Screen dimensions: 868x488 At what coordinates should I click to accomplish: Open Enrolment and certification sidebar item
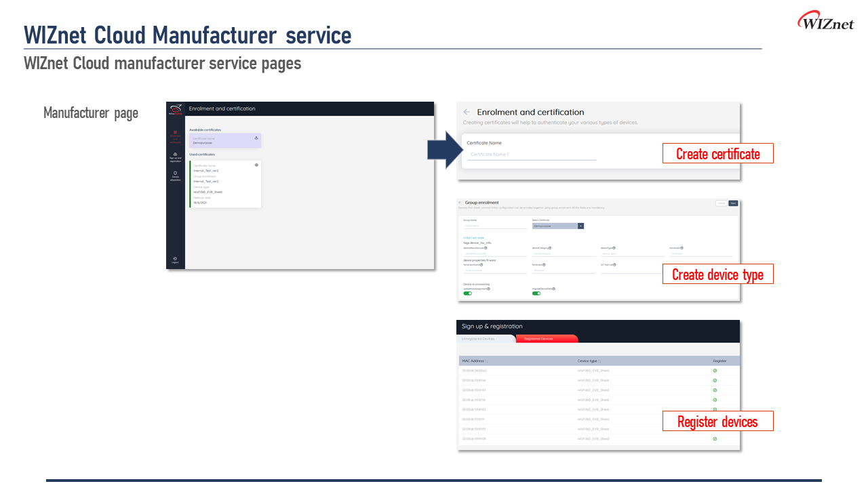(x=176, y=137)
